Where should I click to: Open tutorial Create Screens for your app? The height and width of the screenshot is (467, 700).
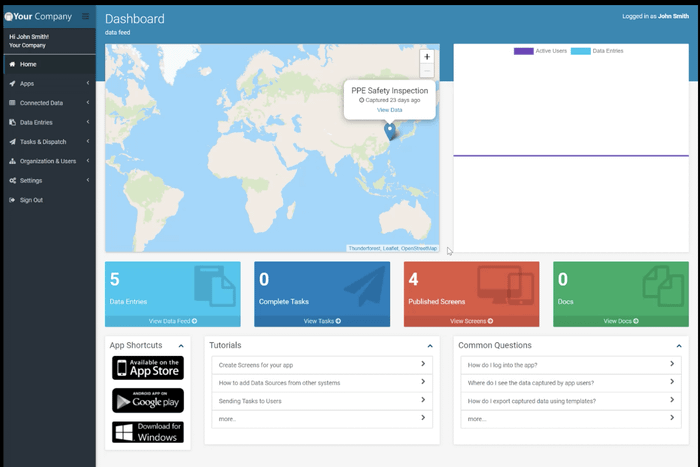pyautogui.click(x=322, y=365)
